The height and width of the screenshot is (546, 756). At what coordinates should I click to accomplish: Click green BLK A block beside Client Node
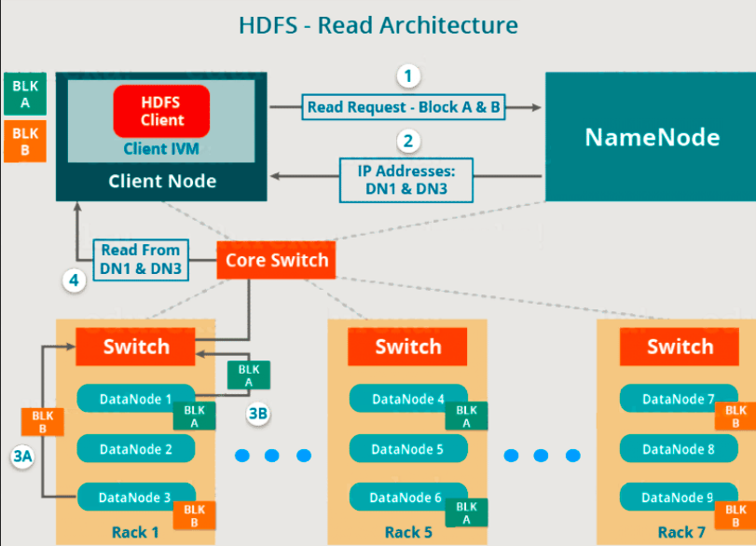25,94
